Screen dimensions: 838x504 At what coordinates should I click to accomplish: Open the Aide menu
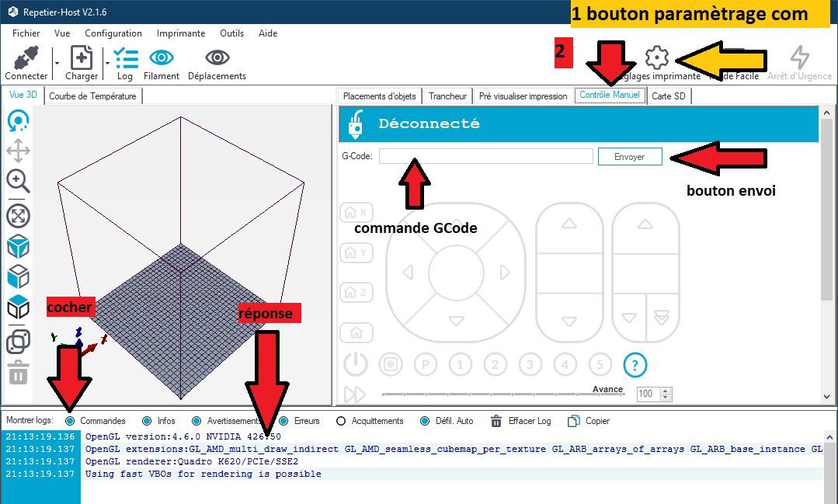point(268,33)
